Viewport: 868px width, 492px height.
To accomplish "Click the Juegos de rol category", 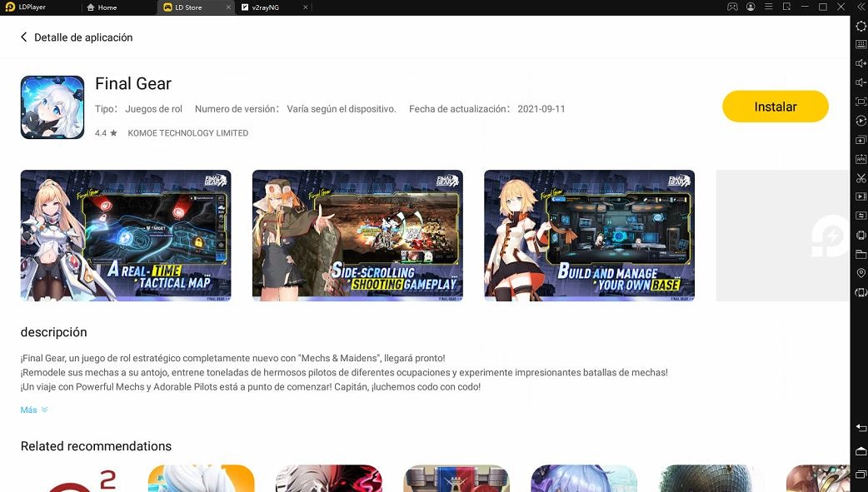I will point(153,109).
